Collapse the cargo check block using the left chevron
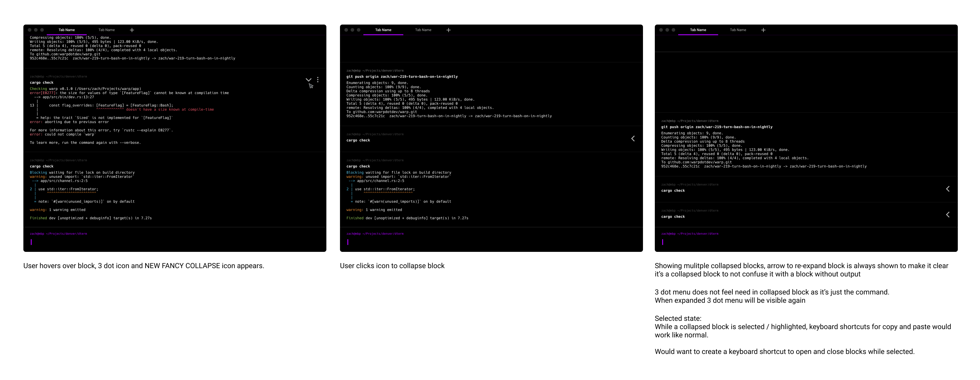Image resolution: width=980 pixels, height=380 pixels. pyautogui.click(x=633, y=139)
